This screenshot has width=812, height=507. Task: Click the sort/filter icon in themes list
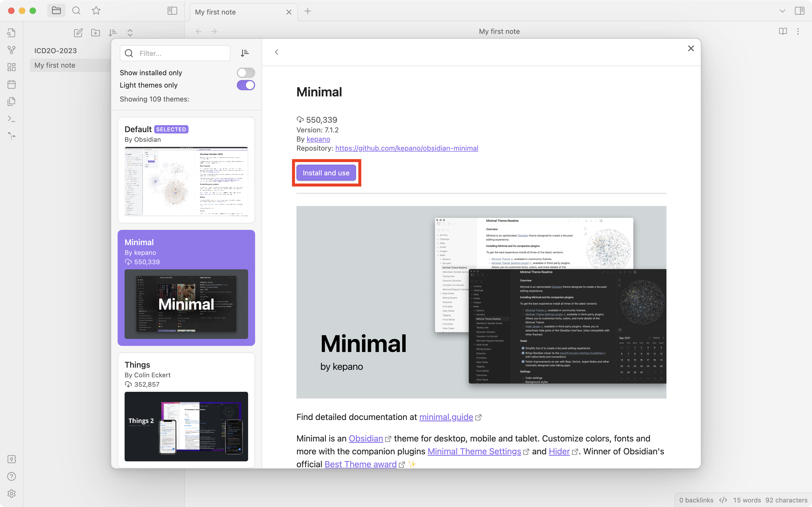tap(245, 53)
